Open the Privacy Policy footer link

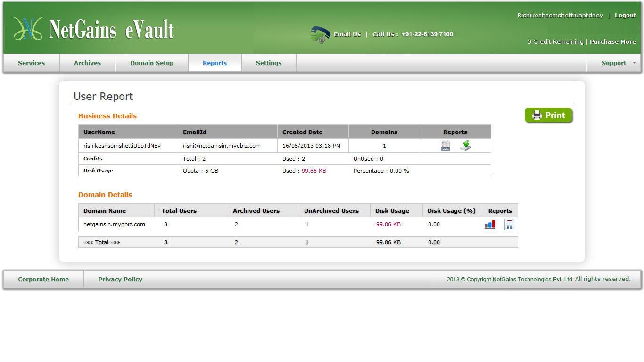(120, 280)
